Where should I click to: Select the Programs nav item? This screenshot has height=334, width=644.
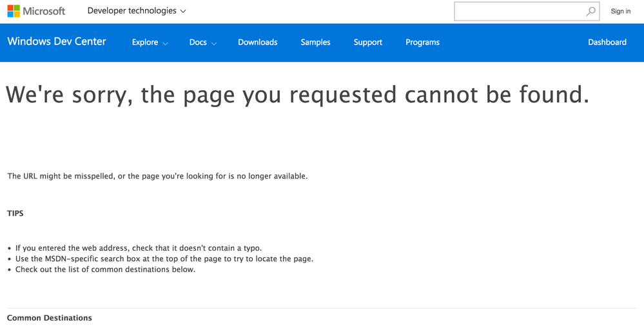(423, 43)
